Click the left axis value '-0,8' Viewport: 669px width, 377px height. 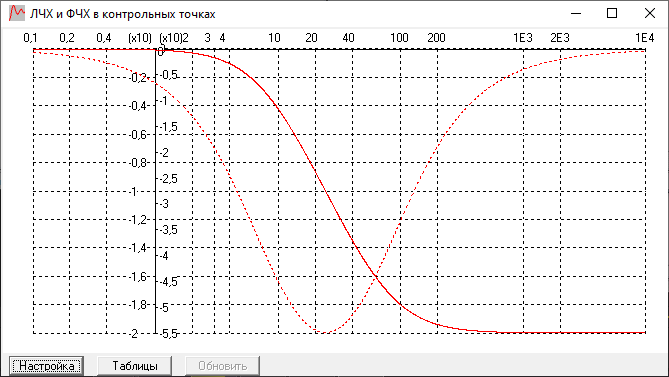pos(139,163)
